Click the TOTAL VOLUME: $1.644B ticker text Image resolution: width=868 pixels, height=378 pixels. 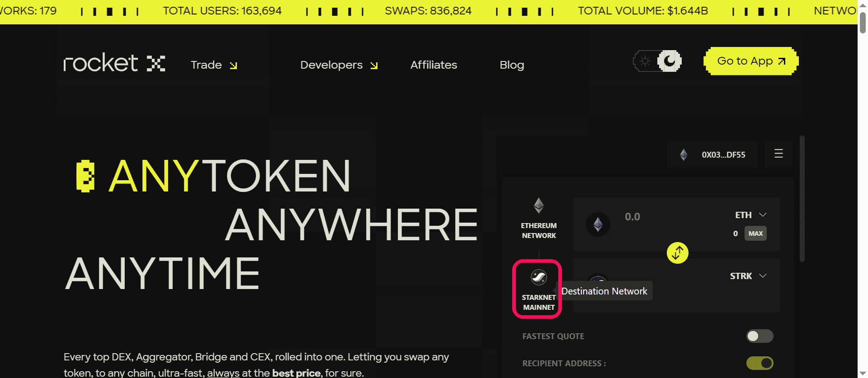(x=643, y=11)
